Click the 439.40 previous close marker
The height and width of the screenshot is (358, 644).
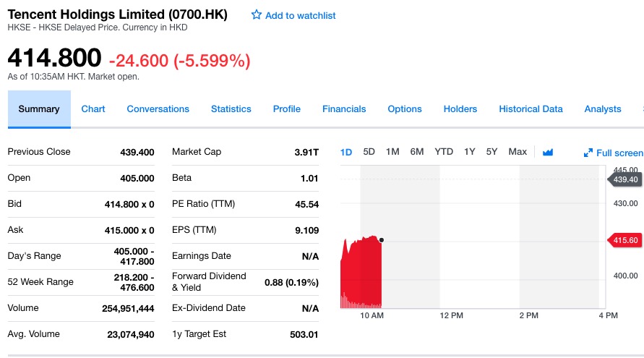point(624,179)
